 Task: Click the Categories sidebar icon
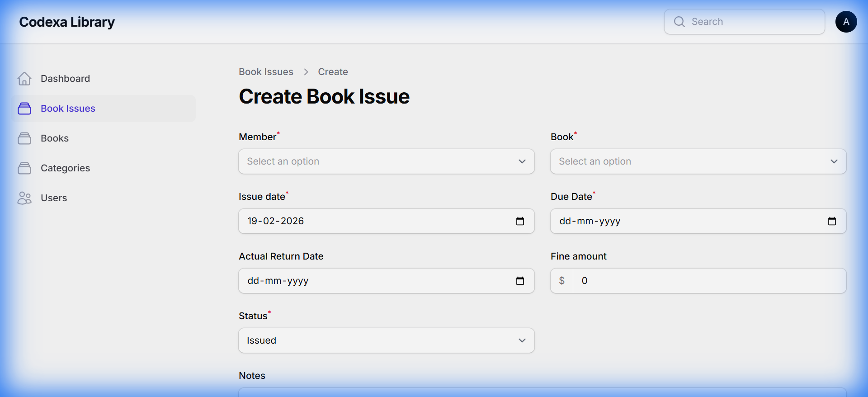[x=24, y=168]
